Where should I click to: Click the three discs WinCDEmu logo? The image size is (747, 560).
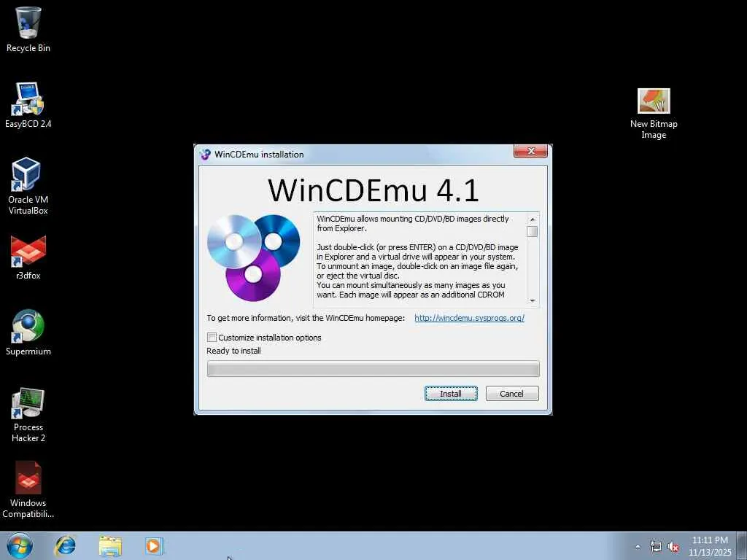253,257
